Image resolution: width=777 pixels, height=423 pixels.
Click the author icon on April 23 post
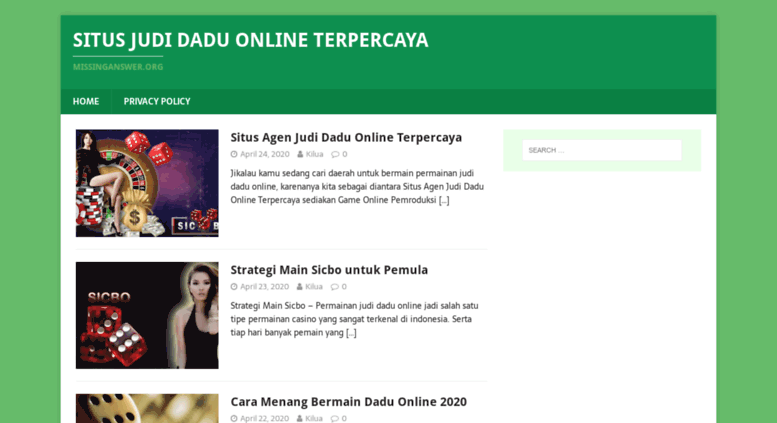[x=300, y=287]
